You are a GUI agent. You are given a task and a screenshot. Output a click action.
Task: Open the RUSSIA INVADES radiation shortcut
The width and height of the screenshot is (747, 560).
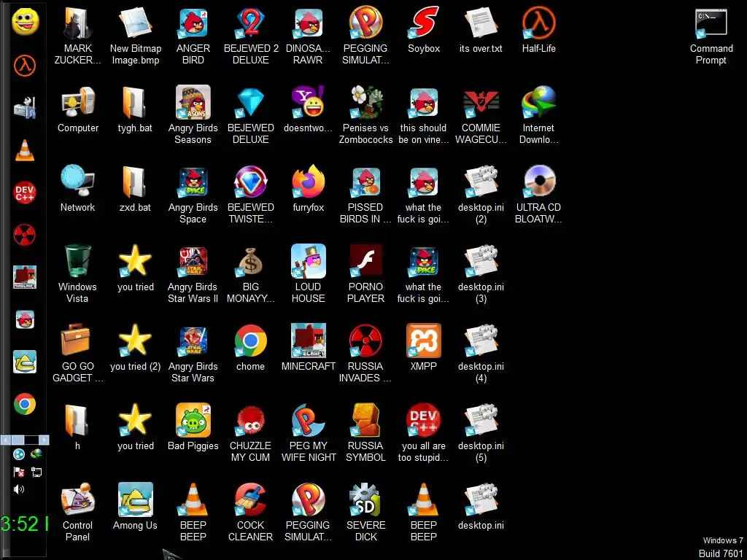pos(366,354)
